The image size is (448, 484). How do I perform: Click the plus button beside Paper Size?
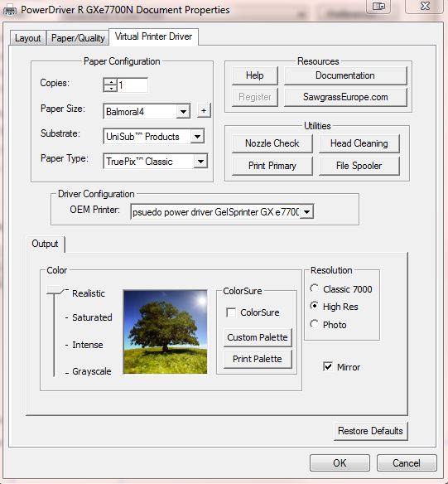204,111
